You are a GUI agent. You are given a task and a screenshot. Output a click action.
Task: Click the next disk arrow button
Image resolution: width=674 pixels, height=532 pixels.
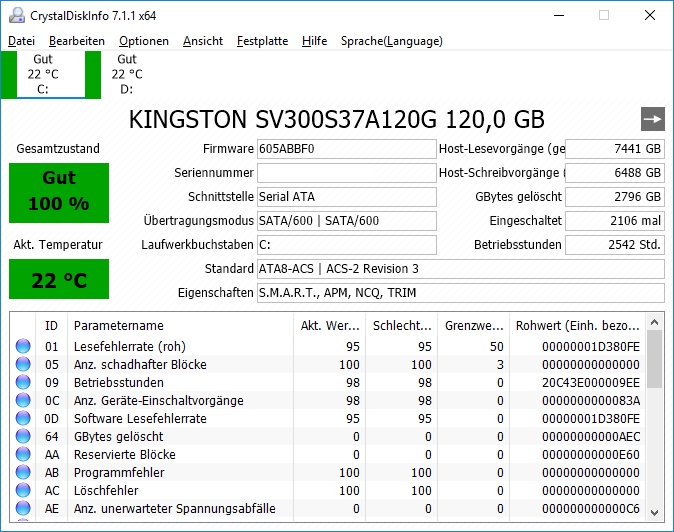653,119
